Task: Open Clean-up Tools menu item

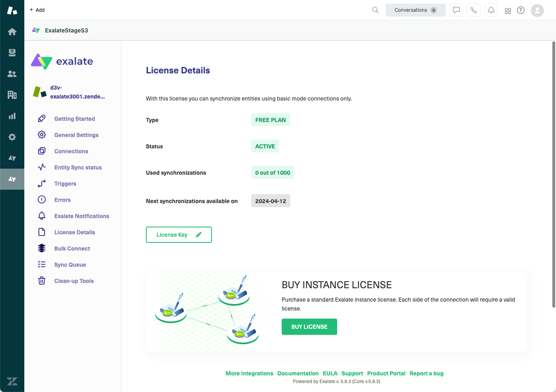Action: coord(74,281)
